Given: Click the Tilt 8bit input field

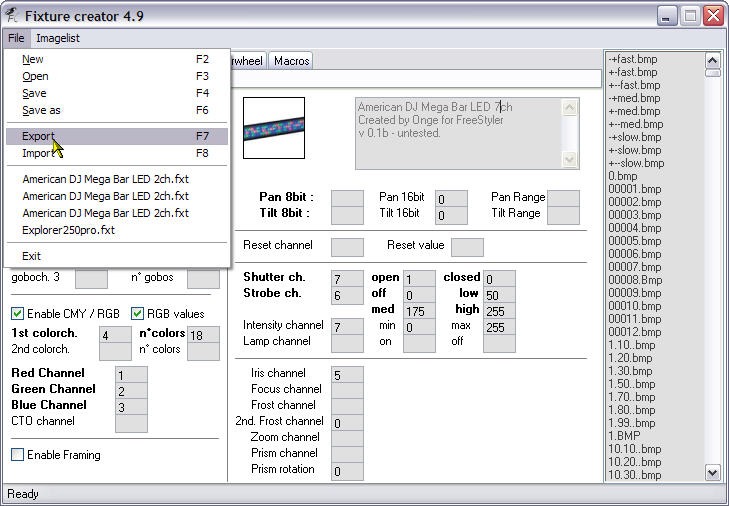Looking at the screenshot, I should [x=347, y=215].
